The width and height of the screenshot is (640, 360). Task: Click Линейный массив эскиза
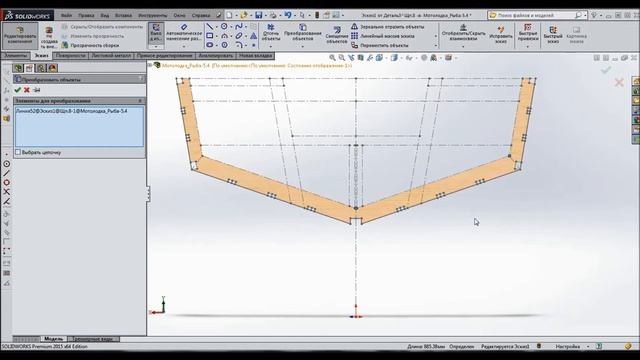[383, 36]
